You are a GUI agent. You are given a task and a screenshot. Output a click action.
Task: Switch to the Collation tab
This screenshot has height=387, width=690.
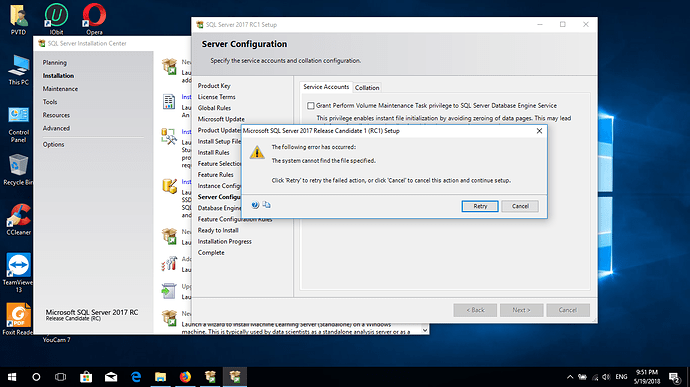pyautogui.click(x=367, y=88)
